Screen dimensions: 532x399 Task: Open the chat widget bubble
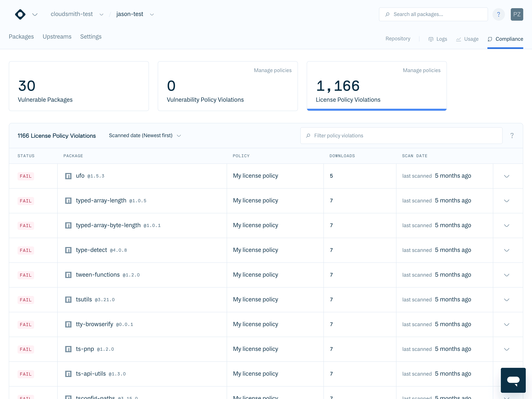(x=513, y=380)
